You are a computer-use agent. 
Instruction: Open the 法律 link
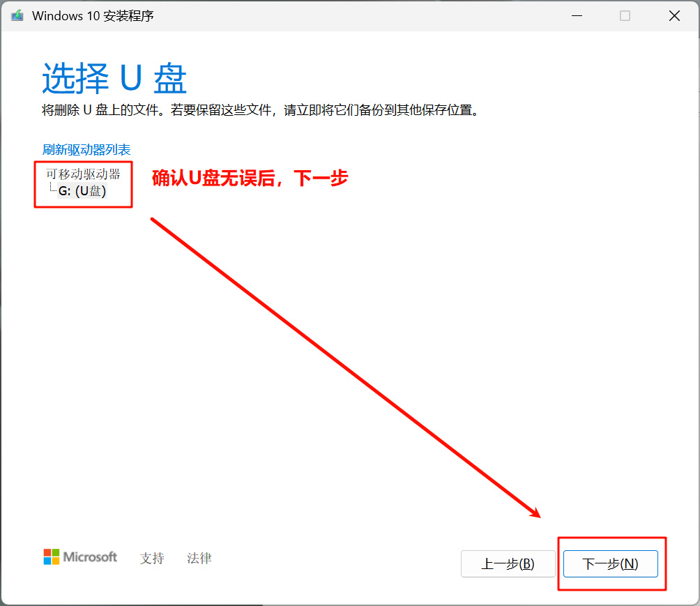click(199, 558)
